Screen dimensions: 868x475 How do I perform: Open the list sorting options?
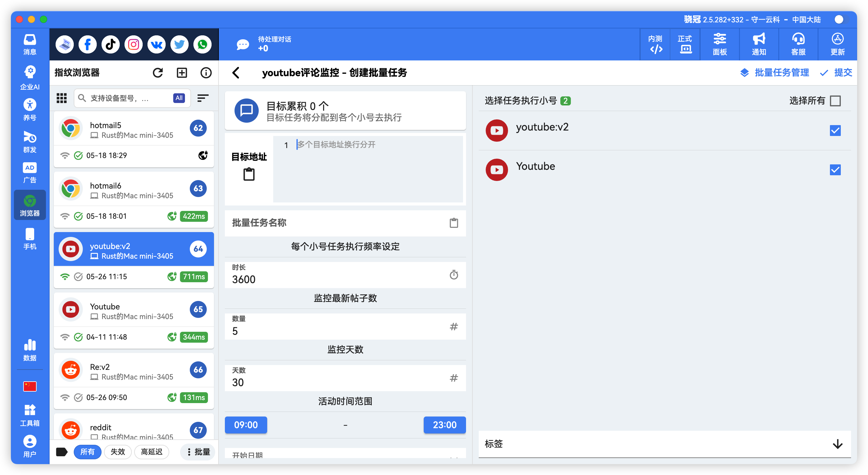click(203, 98)
